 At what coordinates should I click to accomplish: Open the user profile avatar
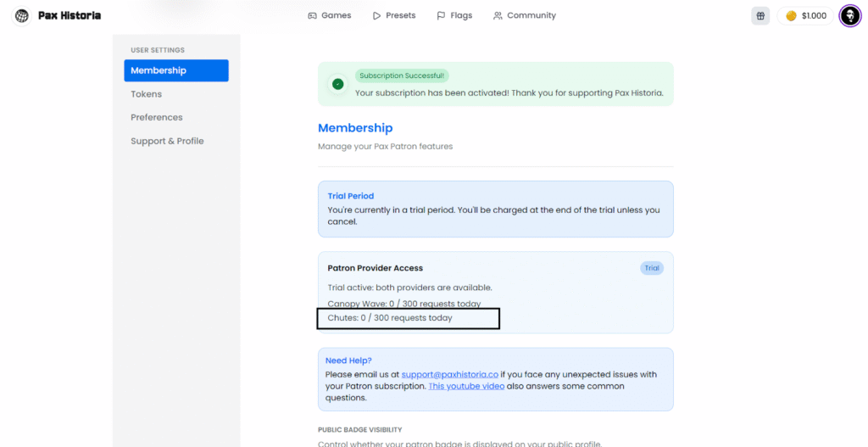(x=849, y=15)
